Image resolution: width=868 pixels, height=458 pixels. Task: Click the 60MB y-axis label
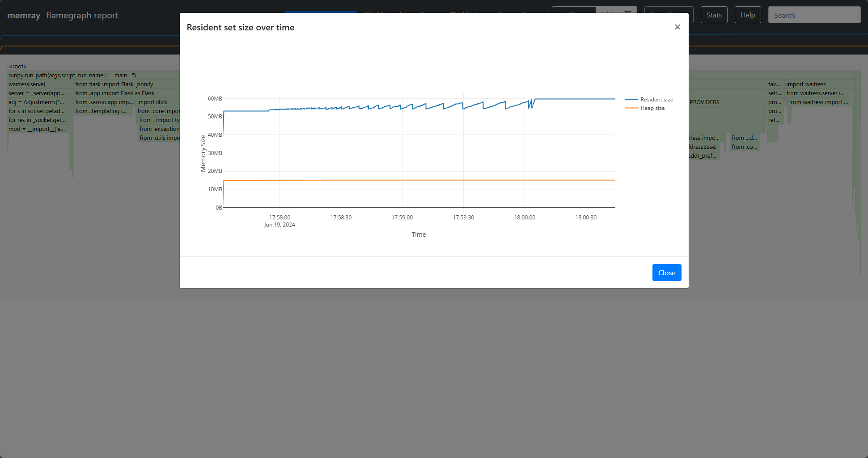click(215, 99)
